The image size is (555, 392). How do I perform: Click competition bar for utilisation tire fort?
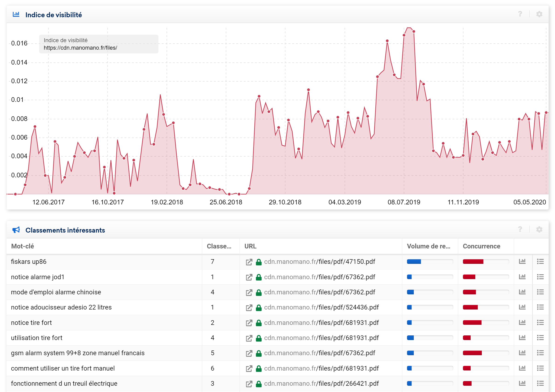(x=486, y=338)
